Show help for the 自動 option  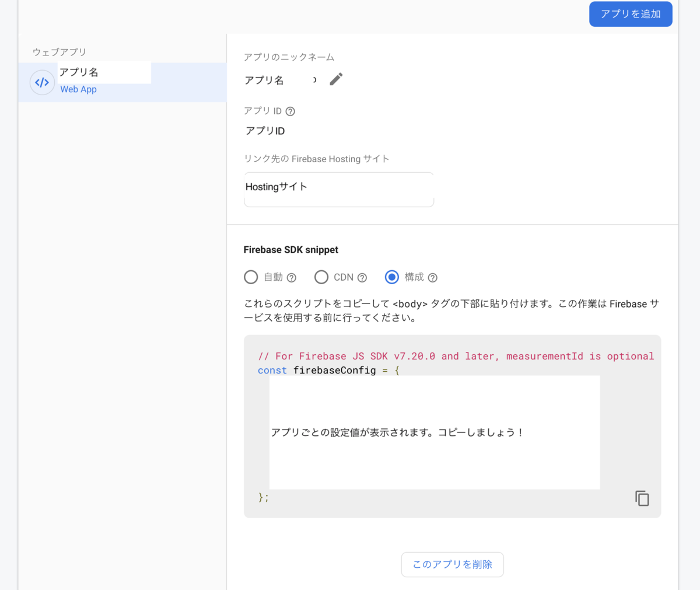click(x=292, y=278)
